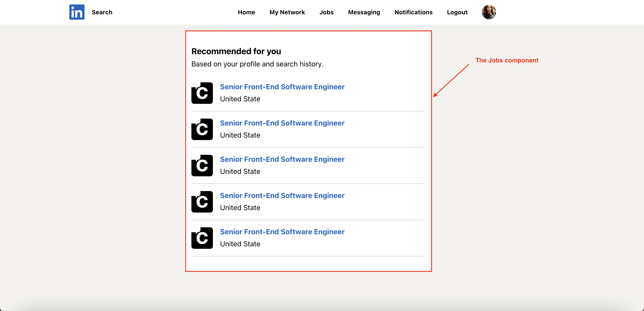Click the LinkedIn logo icon
The width and height of the screenshot is (644, 311).
point(77,12)
